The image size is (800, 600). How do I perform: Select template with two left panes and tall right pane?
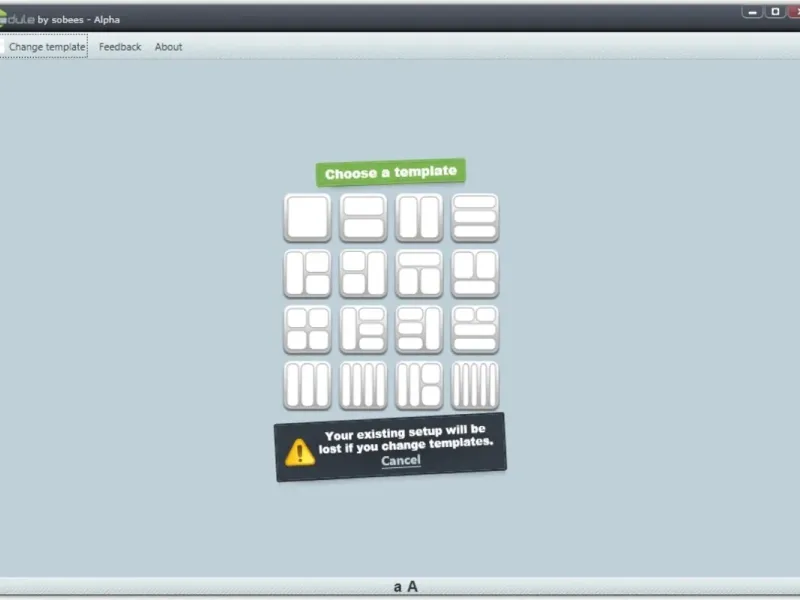[x=363, y=274]
